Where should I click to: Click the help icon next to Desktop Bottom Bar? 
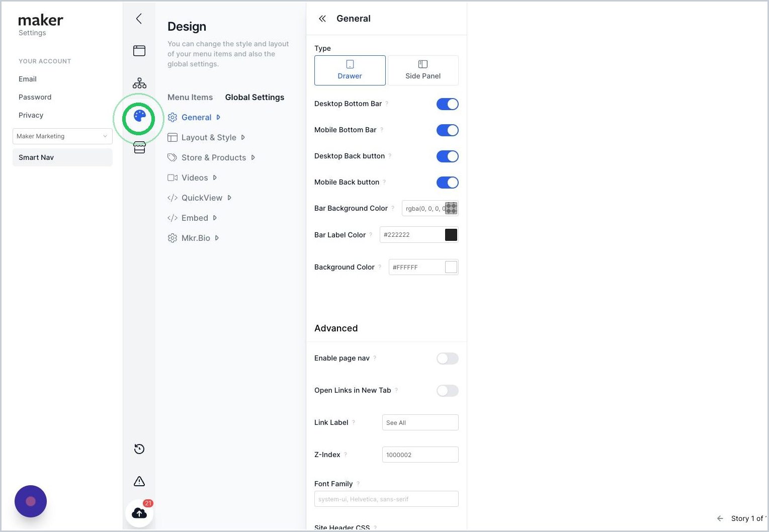pos(387,104)
